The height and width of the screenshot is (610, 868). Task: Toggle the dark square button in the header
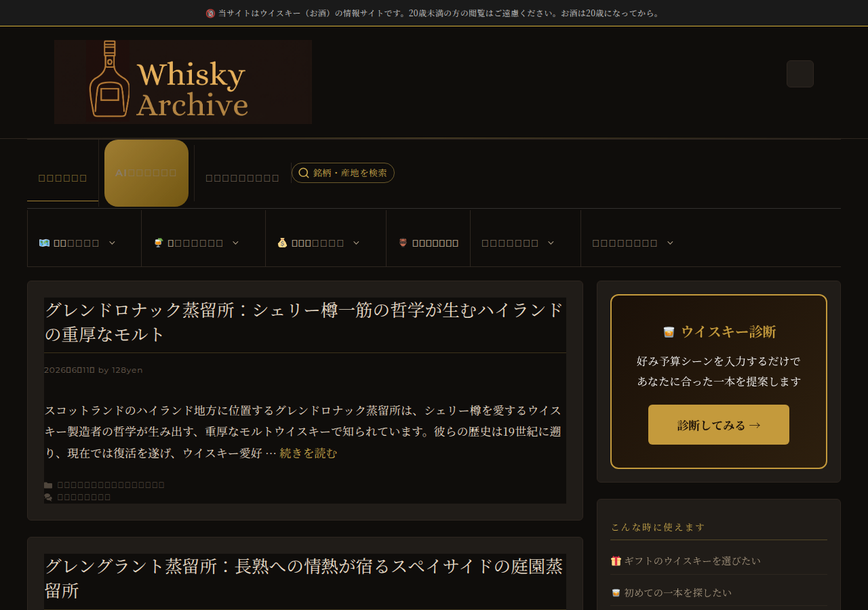click(800, 74)
